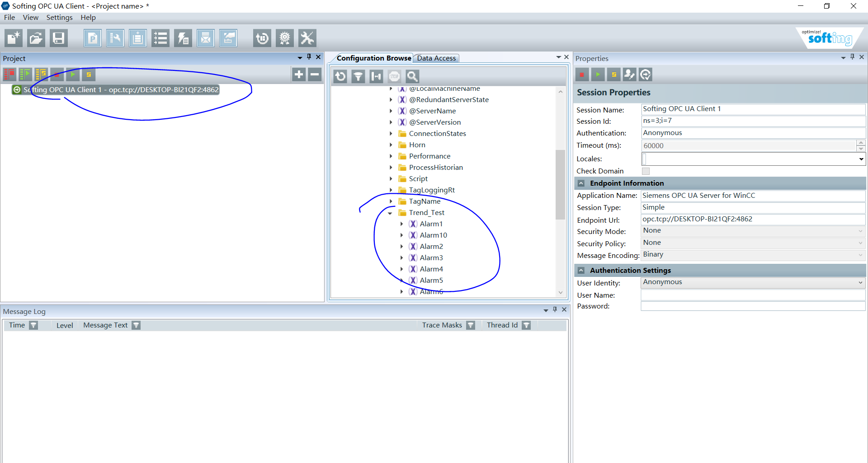Toggle the message log envelope icon
This screenshot has width=868, height=463.
206,38
